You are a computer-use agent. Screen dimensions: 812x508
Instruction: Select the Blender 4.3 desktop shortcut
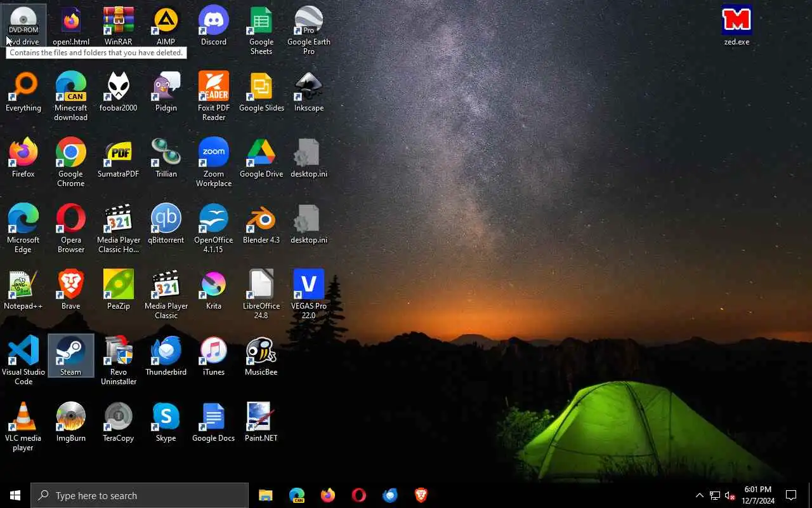tap(261, 224)
